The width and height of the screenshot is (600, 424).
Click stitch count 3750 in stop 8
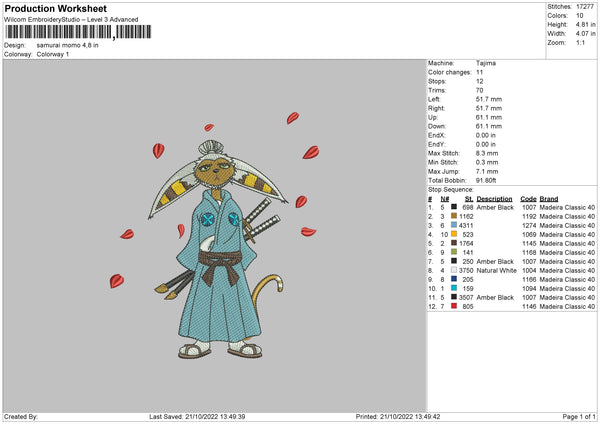tap(466, 271)
